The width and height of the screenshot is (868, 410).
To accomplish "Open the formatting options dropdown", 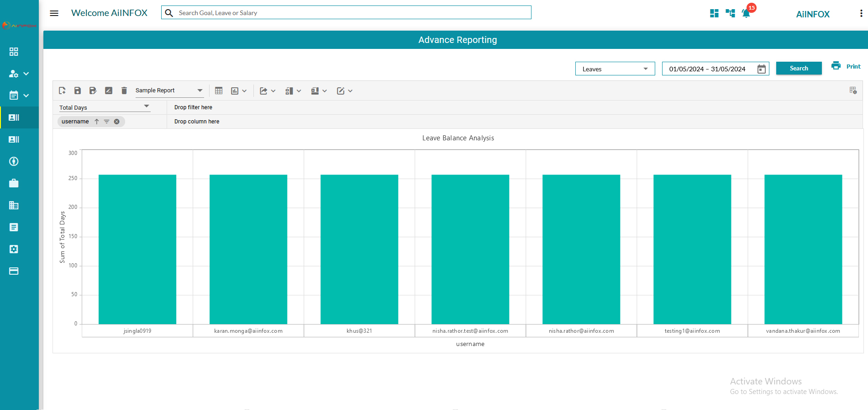I will [344, 91].
